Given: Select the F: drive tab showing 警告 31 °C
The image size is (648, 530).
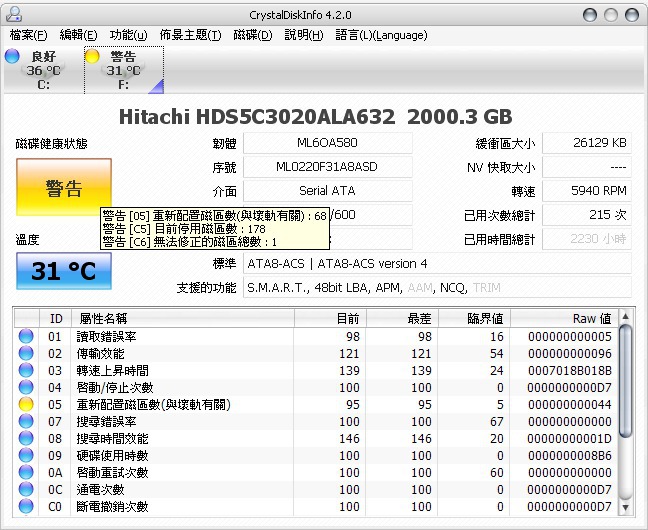Looking at the screenshot, I should coord(124,70).
